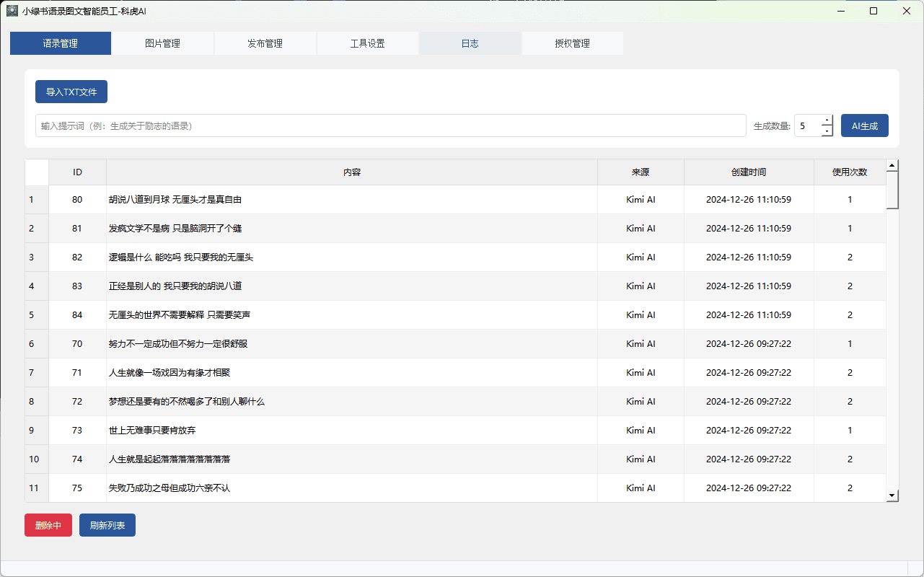Open the 图片管理 tab
This screenshot has width=924, height=577.
click(162, 43)
